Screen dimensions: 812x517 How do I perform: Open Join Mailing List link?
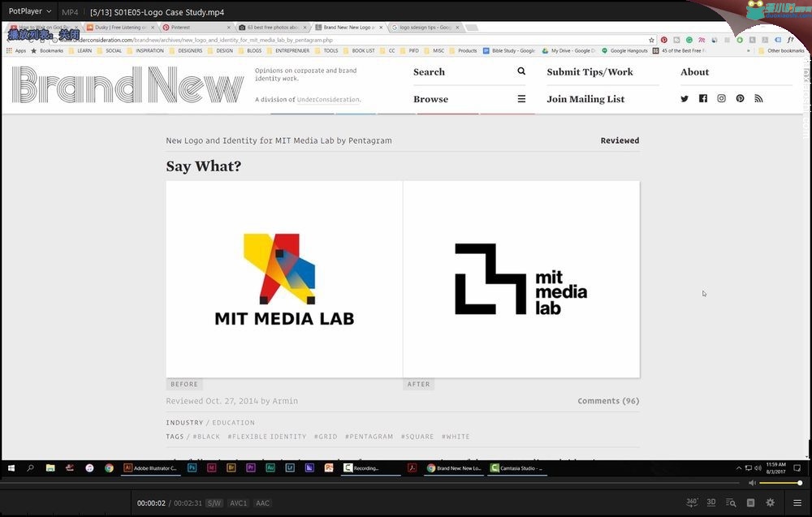(585, 99)
